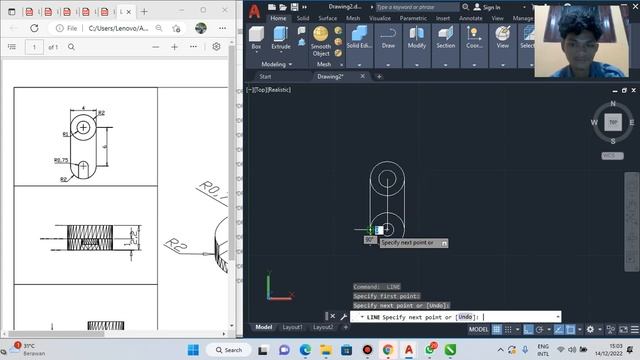Switch to the Solid ribbon tab
Screen dimensions: 640x360
(303, 18)
